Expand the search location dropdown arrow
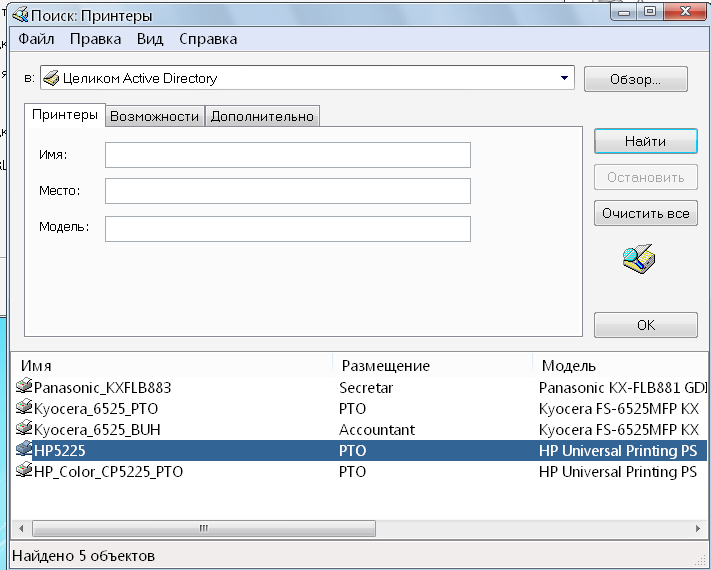The image size is (711, 570). tap(565, 78)
